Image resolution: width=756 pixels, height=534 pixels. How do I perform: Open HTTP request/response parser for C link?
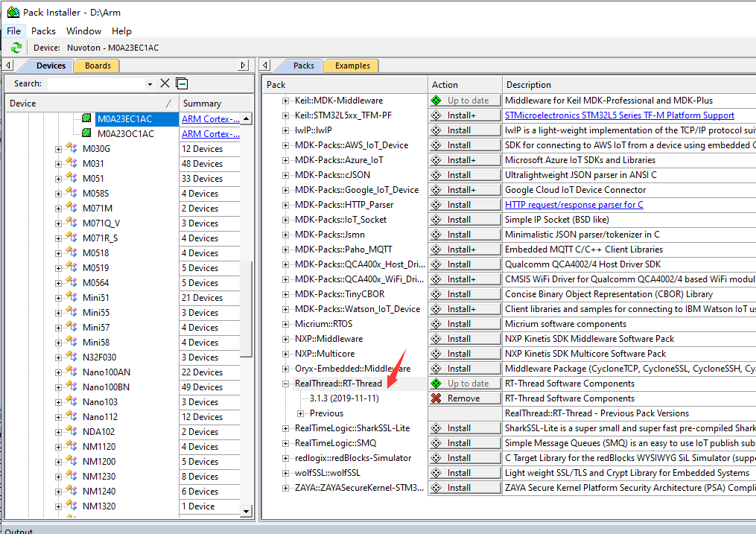(x=574, y=205)
